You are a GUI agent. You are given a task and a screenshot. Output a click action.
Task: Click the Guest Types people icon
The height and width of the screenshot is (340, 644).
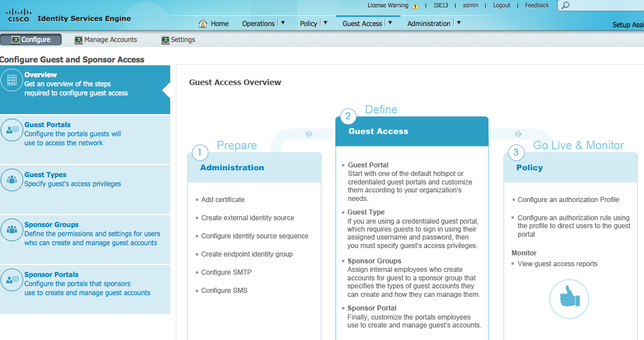[12, 180]
